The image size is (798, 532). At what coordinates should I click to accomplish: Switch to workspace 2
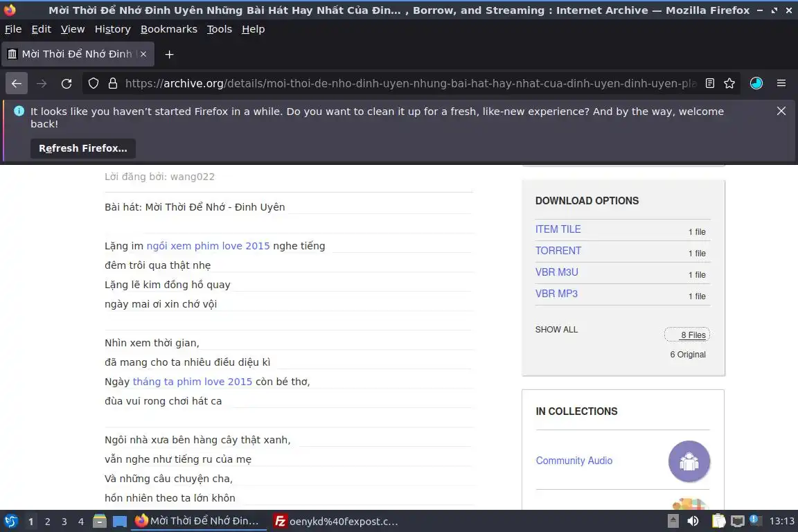[x=47, y=522]
